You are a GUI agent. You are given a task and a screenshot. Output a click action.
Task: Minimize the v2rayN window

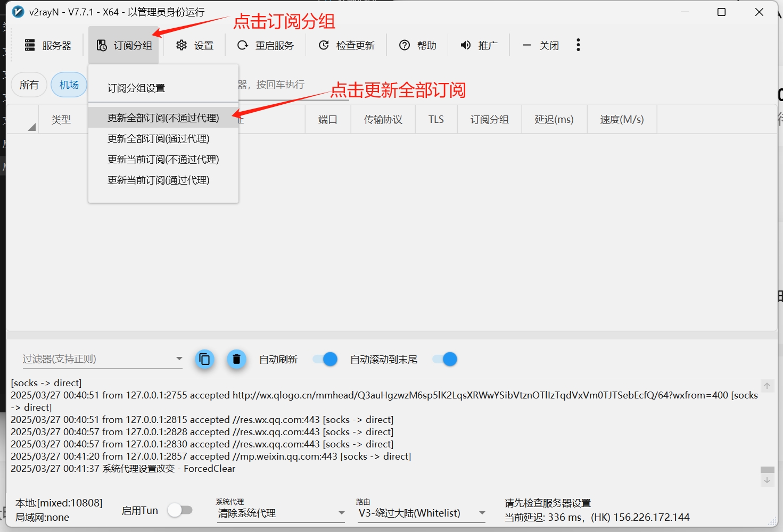[x=685, y=12]
